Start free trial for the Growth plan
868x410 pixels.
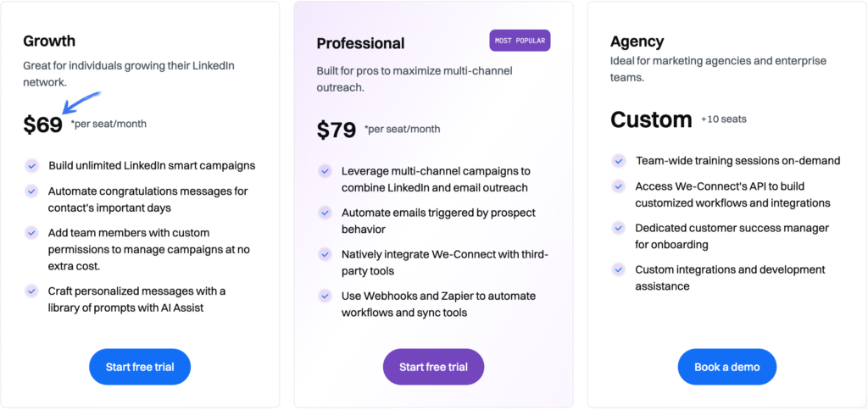point(140,367)
